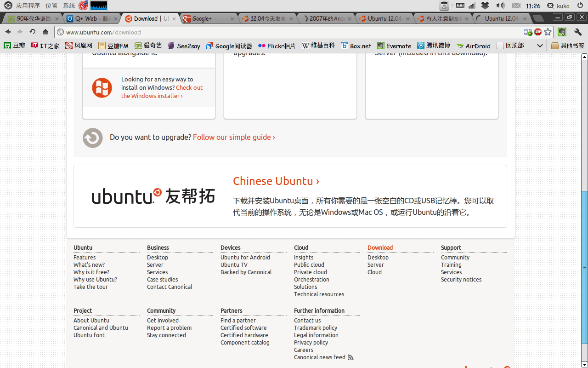
Task: Open the volume speaker indicator
Action: click(x=500, y=6)
